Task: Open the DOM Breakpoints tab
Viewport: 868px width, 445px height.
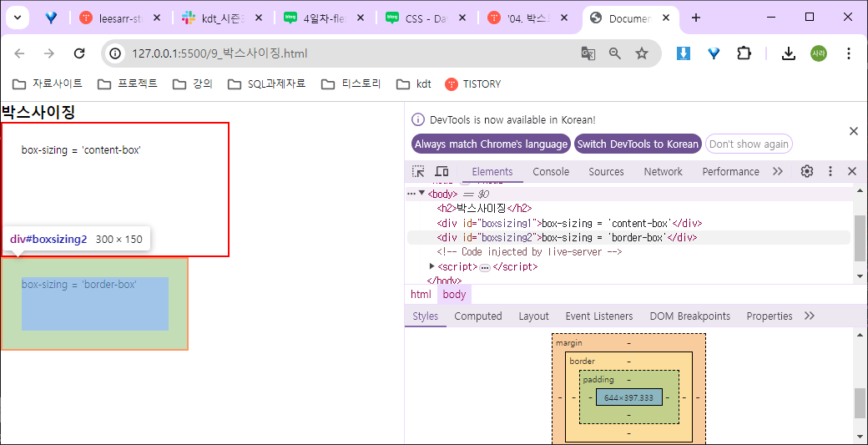Action: pos(689,316)
